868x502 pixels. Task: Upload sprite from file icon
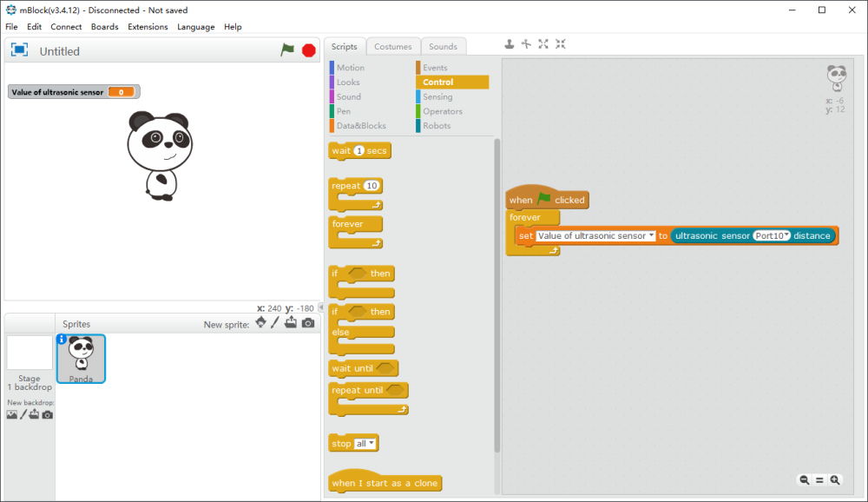tap(291, 323)
